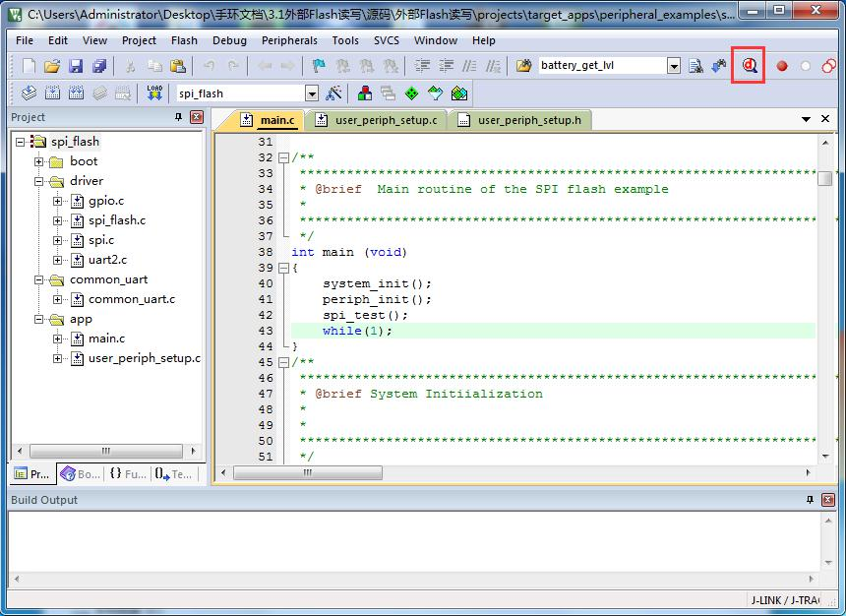Open Select Software Packs icon

[x=436, y=93]
